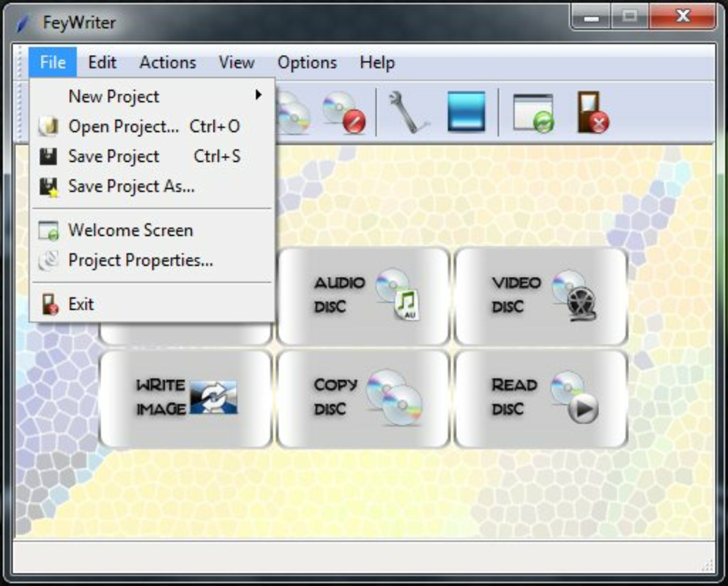
Task: Choose Exit from the File menu
Action: tap(153, 304)
